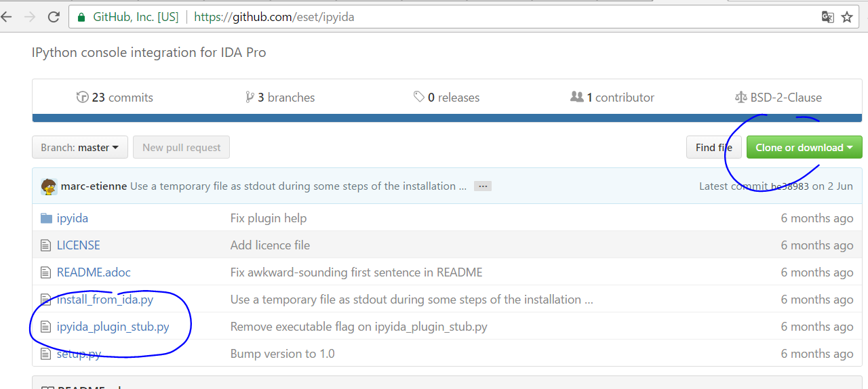The height and width of the screenshot is (389, 868).
Task: Click the language color bar
Action: click(x=447, y=118)
